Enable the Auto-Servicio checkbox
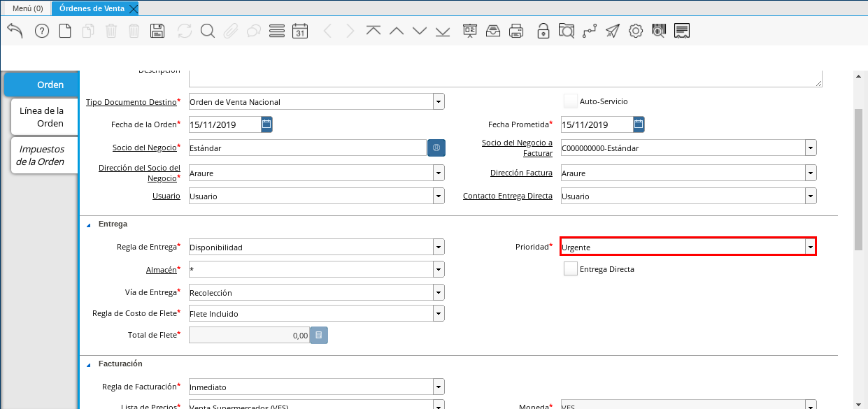The image size is (868, 409). coord(571,101)
